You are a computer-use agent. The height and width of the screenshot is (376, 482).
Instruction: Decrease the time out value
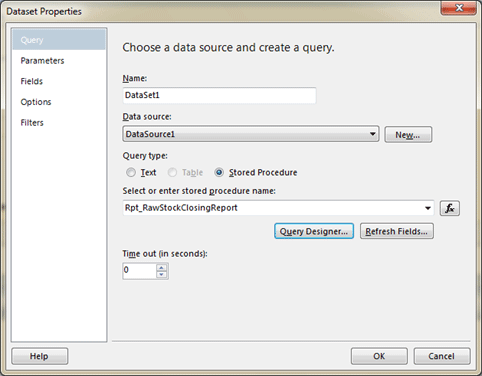tap(162, 274)
